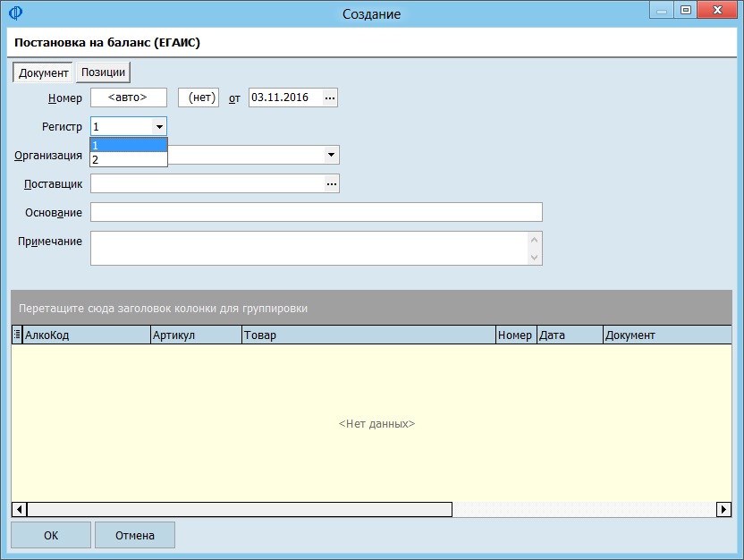Sort by the Дата column header
Screen dimensions: 744x560
click(x=570, y=335)
